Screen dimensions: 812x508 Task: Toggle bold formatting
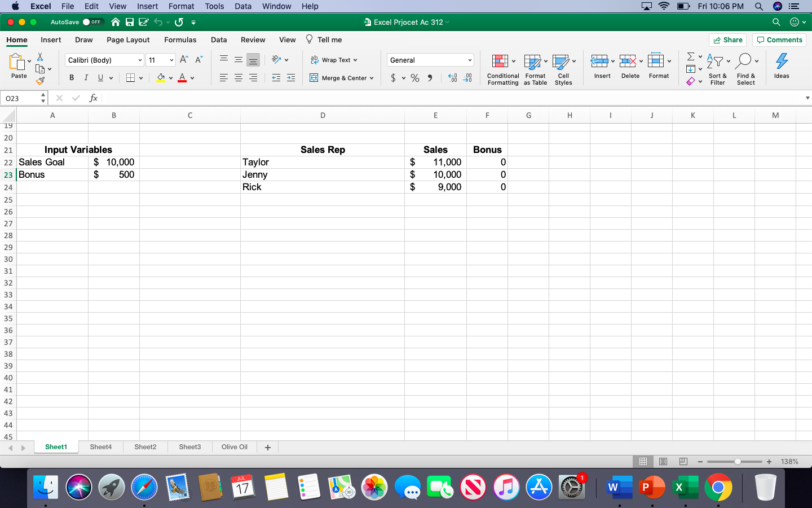(72, 77)
